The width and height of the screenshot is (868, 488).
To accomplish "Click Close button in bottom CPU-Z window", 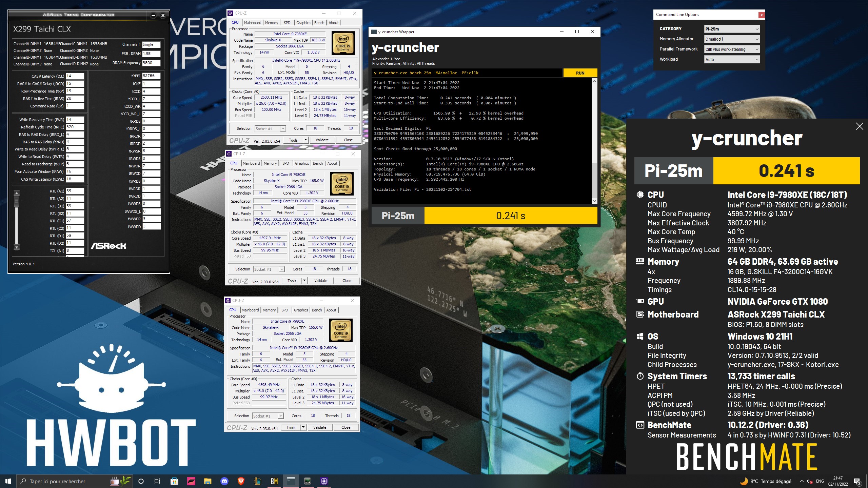I will pyautogui.click(x=346, y=427).
